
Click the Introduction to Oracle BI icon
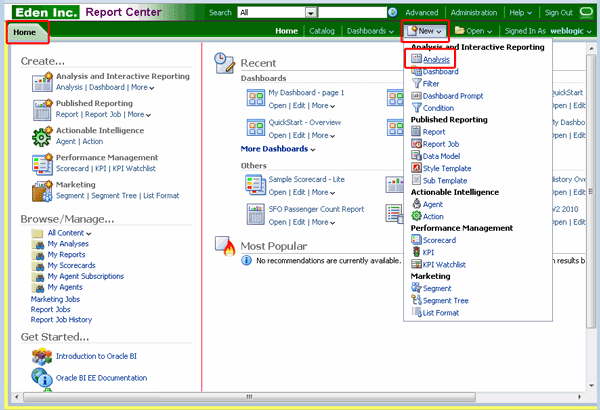click(x=42, y=356)
